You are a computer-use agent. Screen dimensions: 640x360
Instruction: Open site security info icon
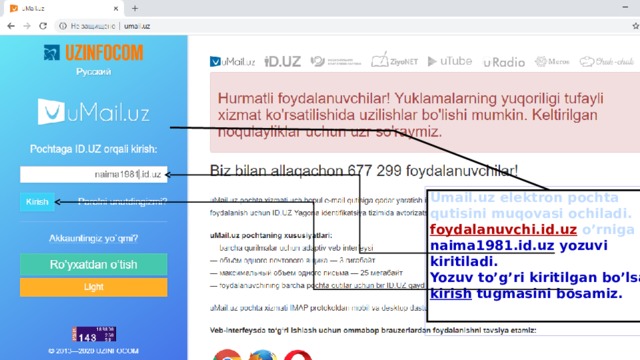coord(62,26)
